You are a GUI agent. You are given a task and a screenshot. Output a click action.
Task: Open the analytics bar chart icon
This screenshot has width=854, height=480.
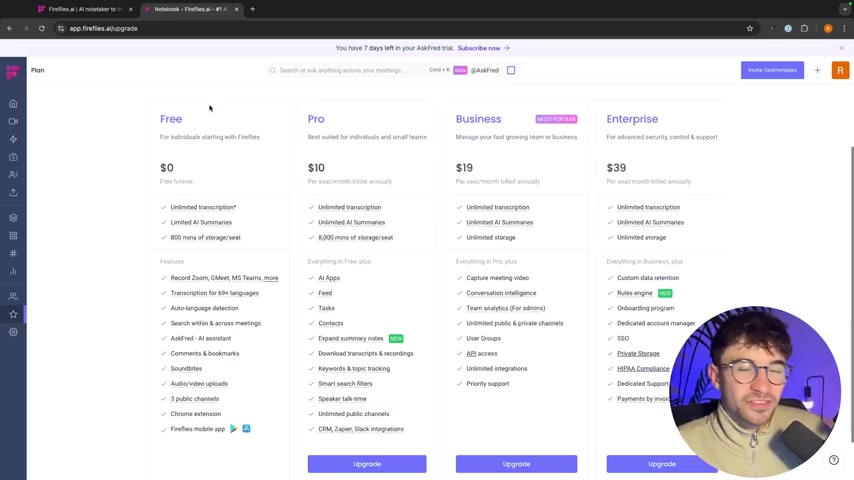[13, 271]
